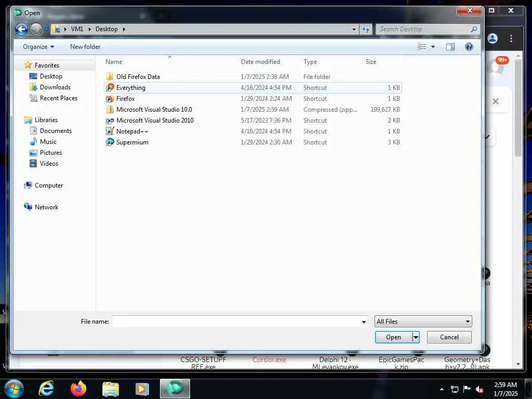Open the All Files type combo box

(423, 321)
